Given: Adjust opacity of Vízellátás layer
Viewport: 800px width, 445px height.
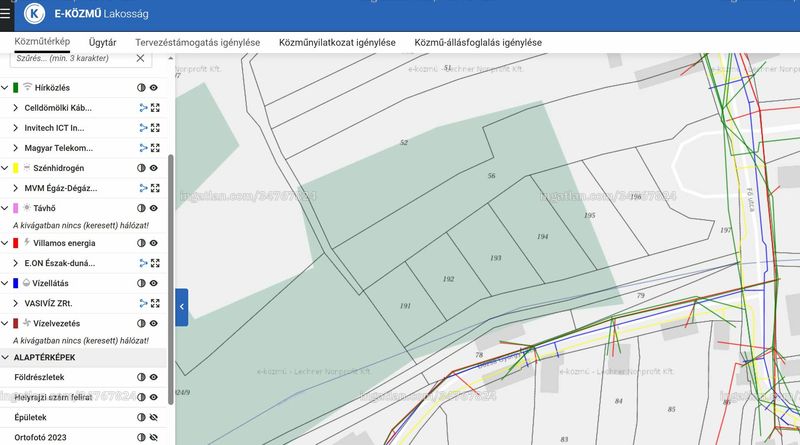Looking at the screenshot, I should click(x=141, y=283).
